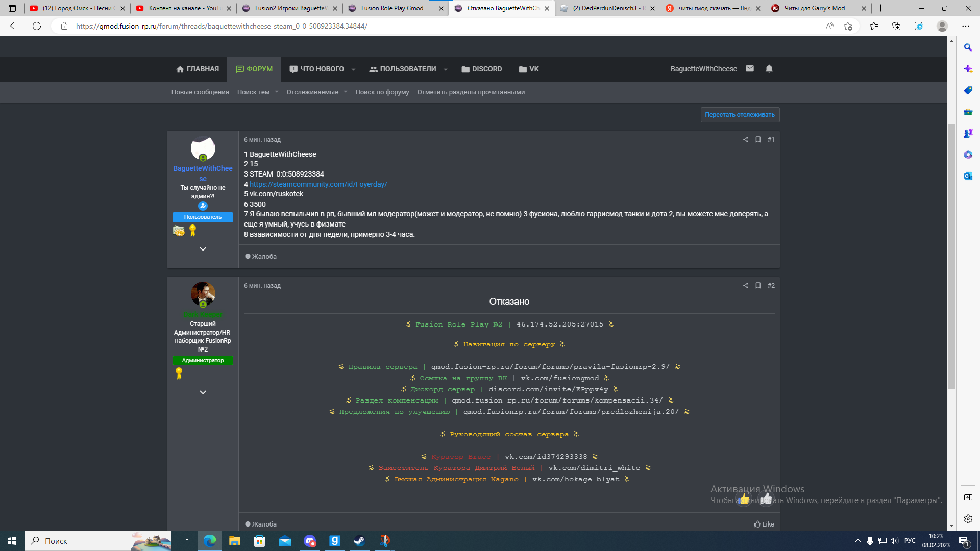This screenshot has height=551, width=980.
Task: Refresh the browser page
Action: click(37, 26)
